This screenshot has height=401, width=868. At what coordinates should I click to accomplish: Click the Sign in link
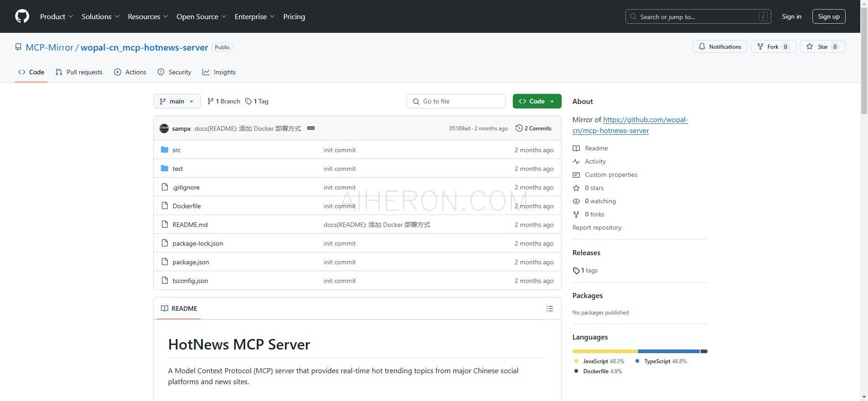pos(791,16)
